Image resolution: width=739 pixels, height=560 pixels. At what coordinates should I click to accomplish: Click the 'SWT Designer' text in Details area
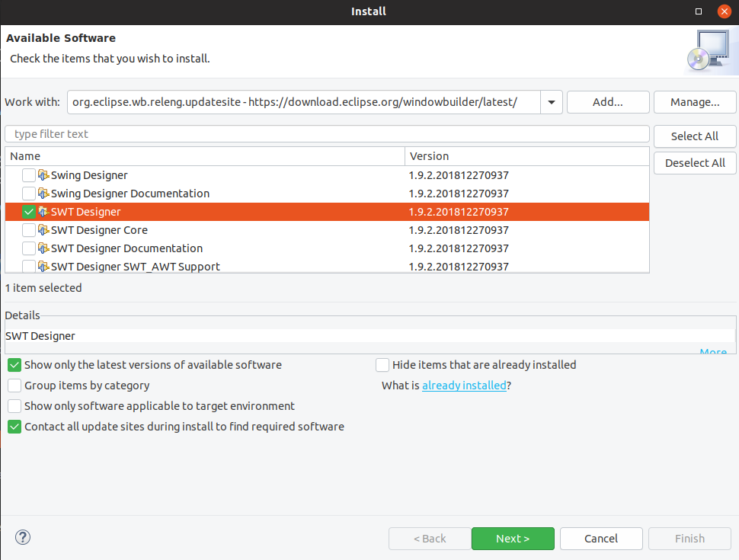click(40, 336)
